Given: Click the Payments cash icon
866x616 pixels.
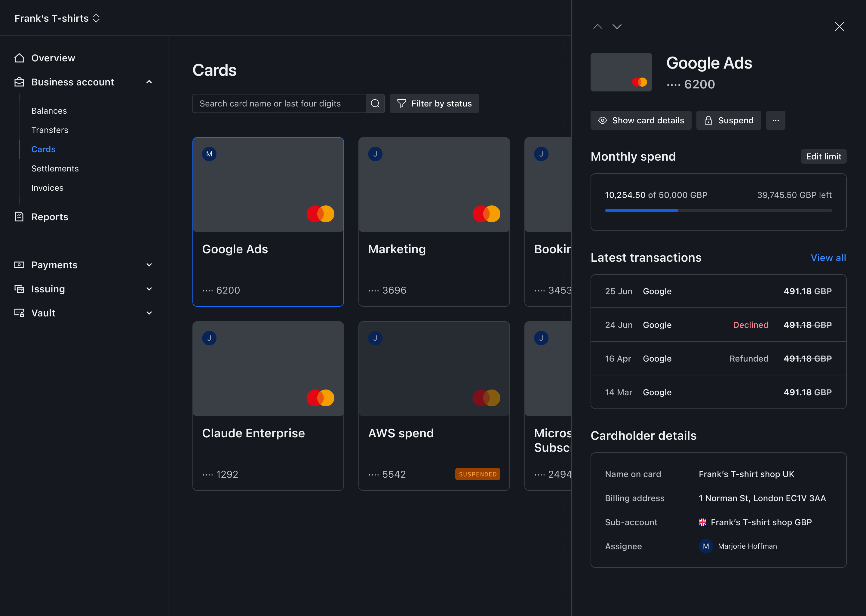Looking at the screenshot, I should coord(19,265).
